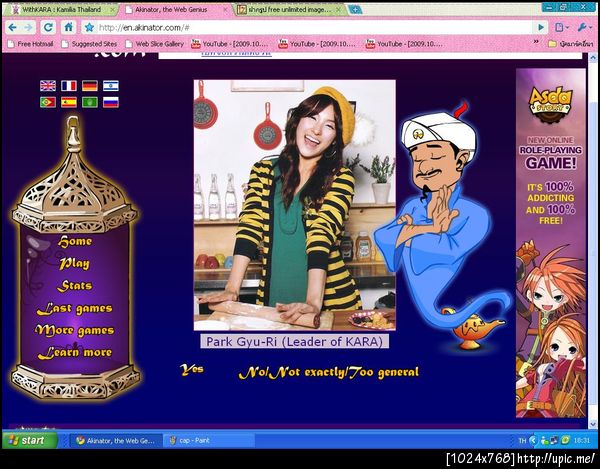Click Play in the lantern menu
This screenshot has width=600, height=469.
pos(74,264)
